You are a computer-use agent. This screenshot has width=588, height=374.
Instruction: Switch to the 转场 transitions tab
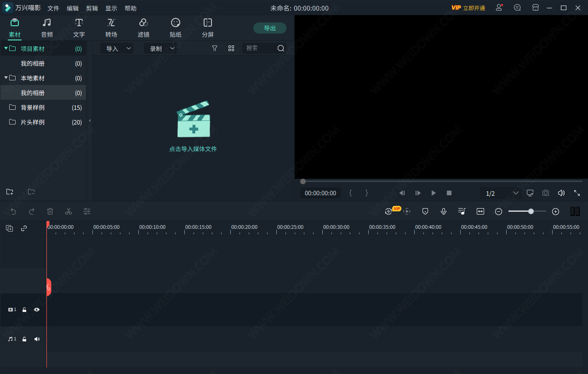[111, 28]
